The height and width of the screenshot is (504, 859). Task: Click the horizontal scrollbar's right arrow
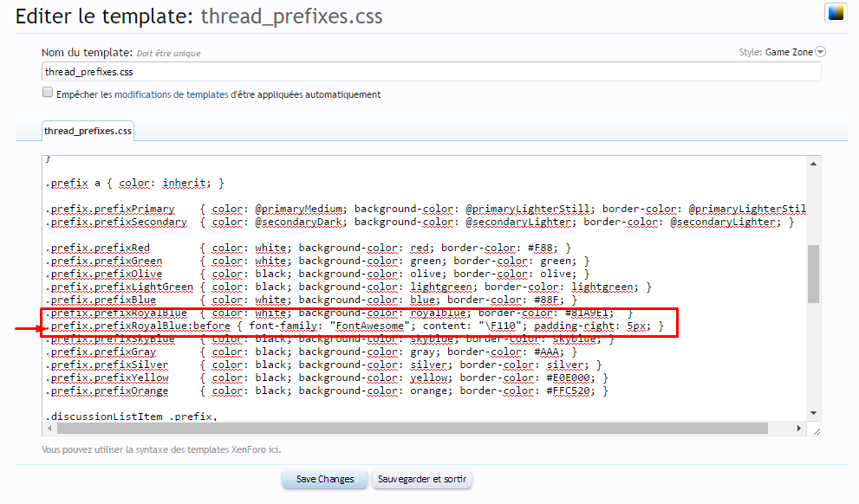[x=800, y=428]
